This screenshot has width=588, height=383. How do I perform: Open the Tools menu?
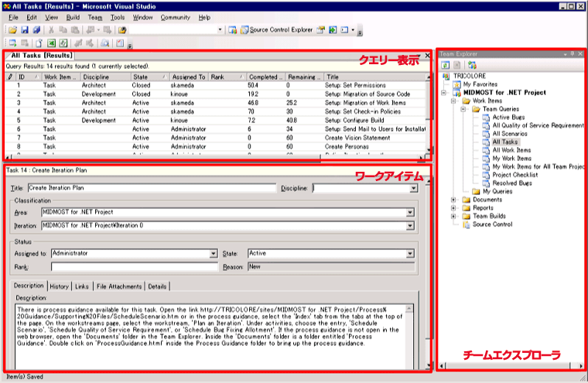[118, 17]
